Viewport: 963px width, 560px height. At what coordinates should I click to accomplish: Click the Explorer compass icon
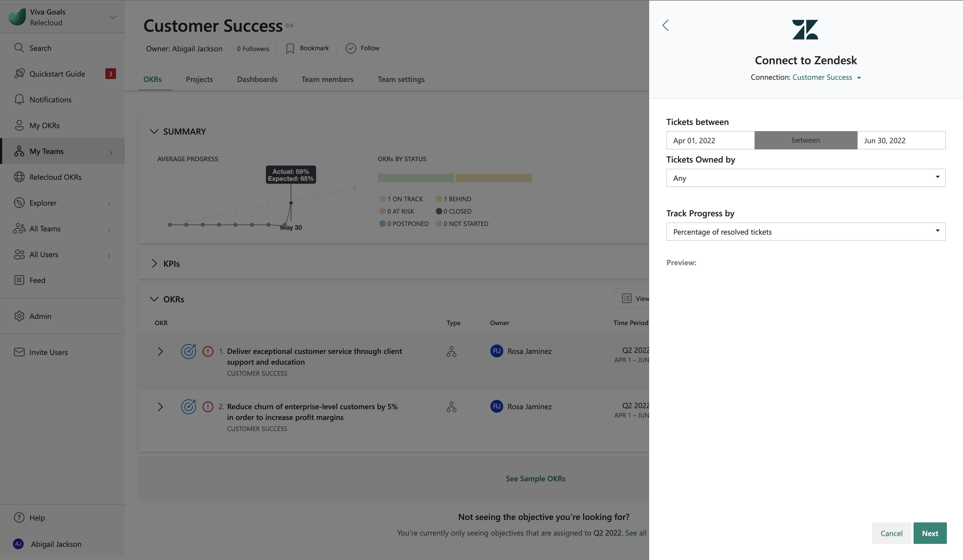[19, 203]
